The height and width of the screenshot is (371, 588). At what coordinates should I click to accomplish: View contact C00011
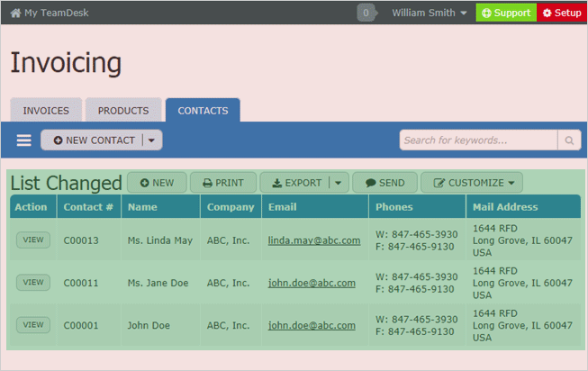[33, 282]
